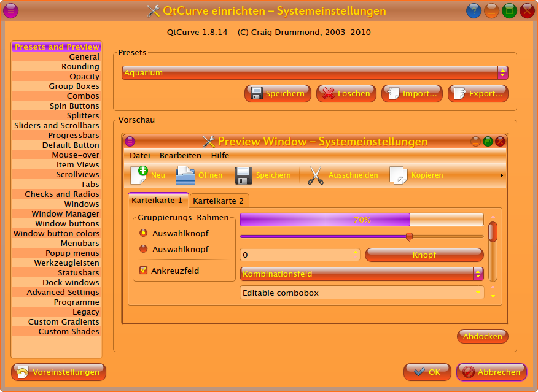The width and height of the screenshot is (538, 392).
Task: Click the Kopieren pages icon
Action: (399, 175)
